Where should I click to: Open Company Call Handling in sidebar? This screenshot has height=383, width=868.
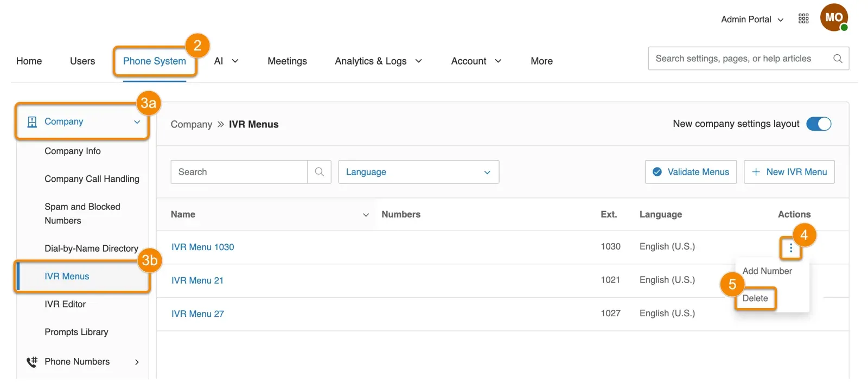pyautogui.click(x=92, y=179)
